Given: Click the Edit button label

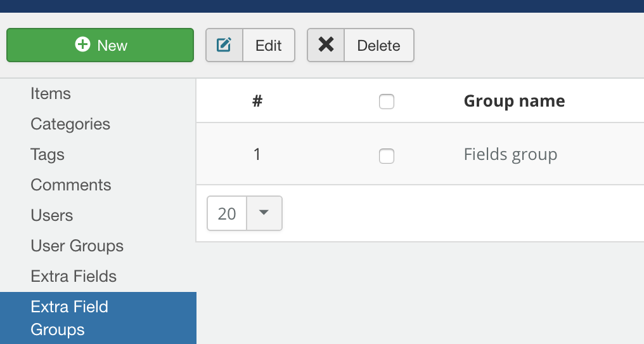Looking at the screenshot, I should (x=269, y=46).
